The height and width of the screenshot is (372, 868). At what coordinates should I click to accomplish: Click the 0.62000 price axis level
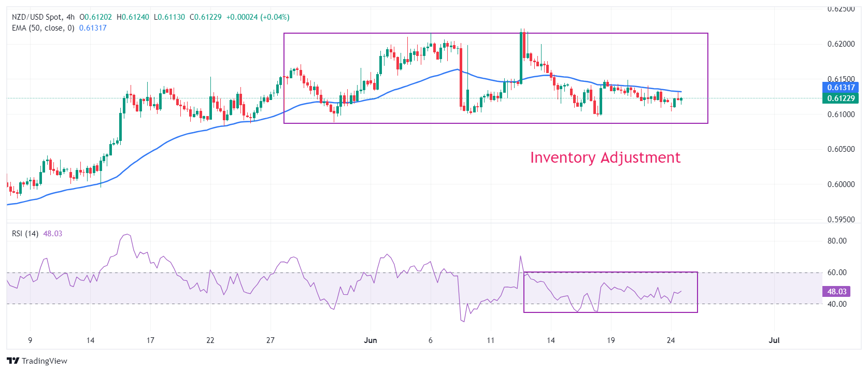(841, 44)
